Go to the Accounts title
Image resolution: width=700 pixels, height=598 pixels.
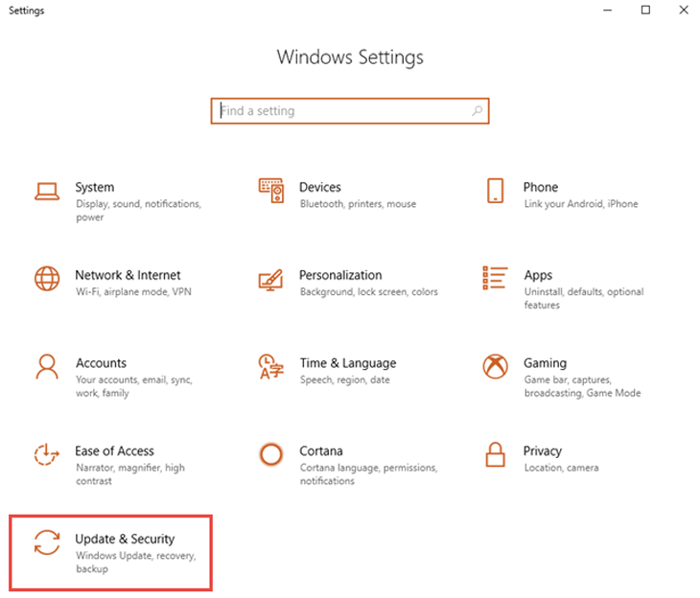tap(101, 363)
